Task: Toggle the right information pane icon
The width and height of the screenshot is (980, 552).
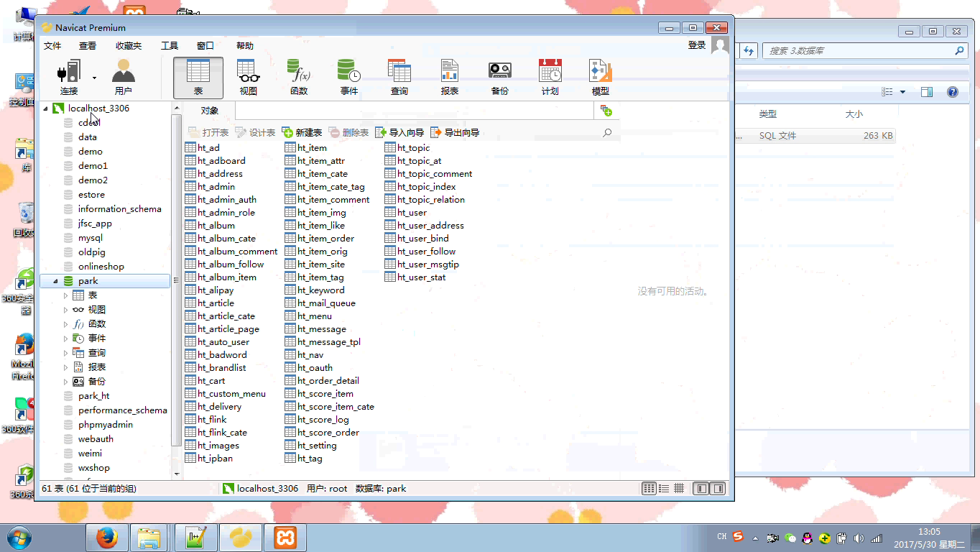Action: pos(717,488)
